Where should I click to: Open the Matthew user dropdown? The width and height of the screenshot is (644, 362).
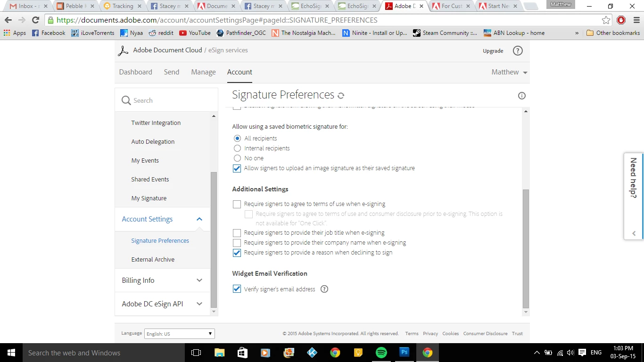coord(510,72)
